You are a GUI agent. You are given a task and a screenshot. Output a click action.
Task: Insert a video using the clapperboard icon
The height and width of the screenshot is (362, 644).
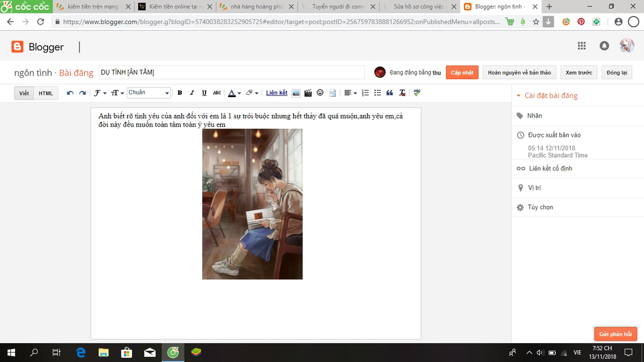pyautogui.click(x=308, y=93)
